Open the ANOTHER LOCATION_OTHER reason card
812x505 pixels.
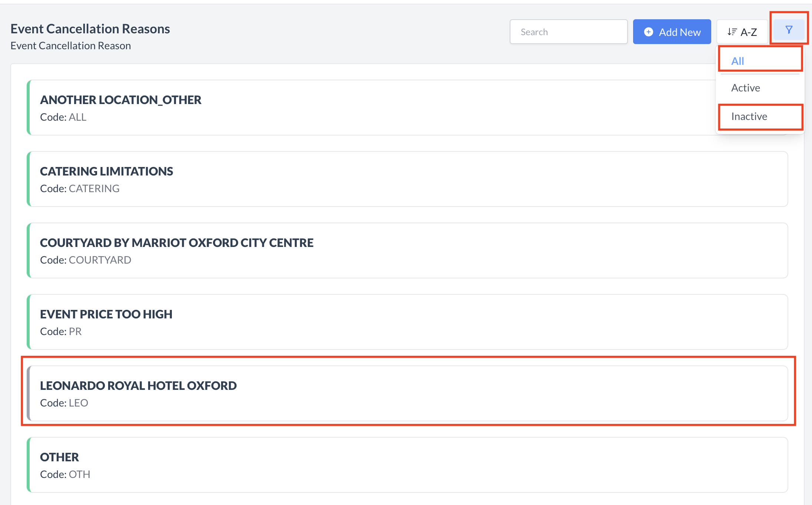pos(407,108)
